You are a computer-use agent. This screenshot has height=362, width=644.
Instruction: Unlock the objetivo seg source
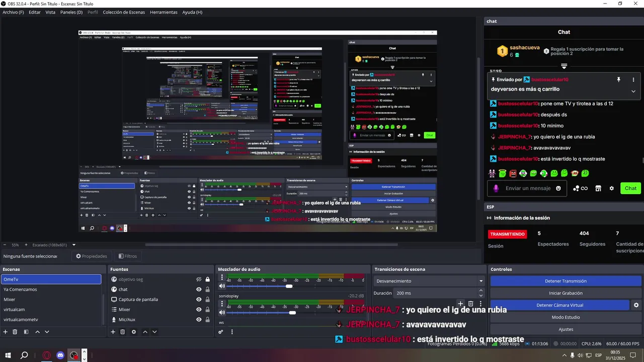click(x=207, y=279)
